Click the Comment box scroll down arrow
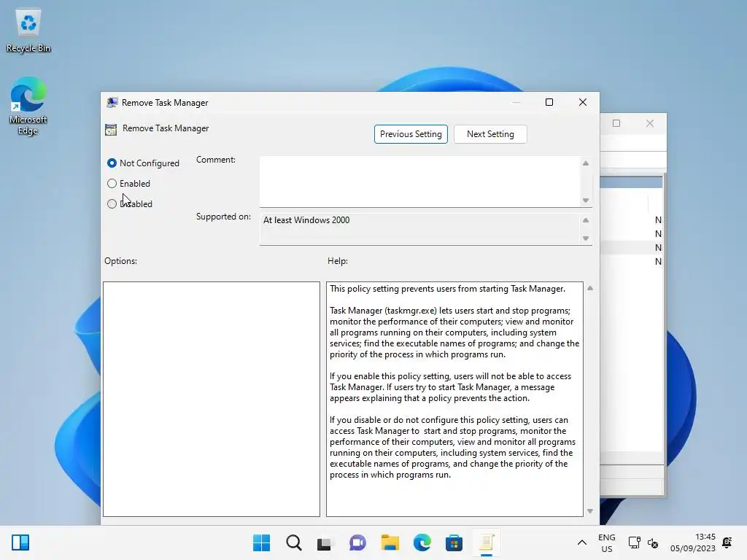The width and height of the screenshot is (747, 560). [586, 201]
